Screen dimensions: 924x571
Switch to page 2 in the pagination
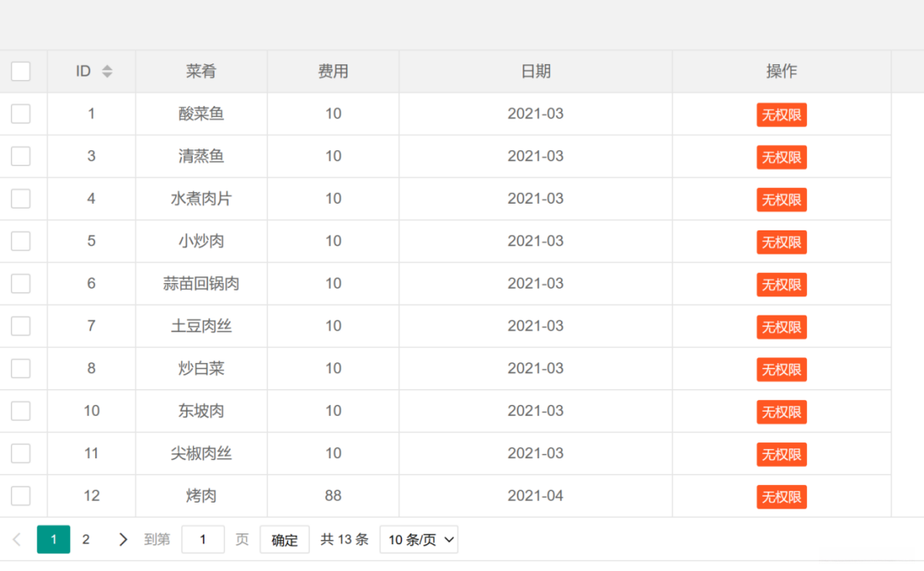pyautogui.click(x=86, y=539)
